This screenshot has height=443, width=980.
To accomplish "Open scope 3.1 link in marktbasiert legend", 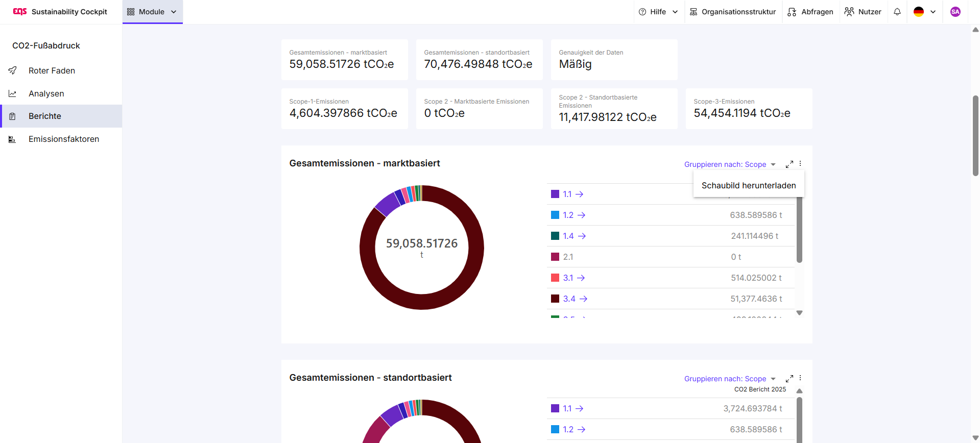I will coord(568,278).
